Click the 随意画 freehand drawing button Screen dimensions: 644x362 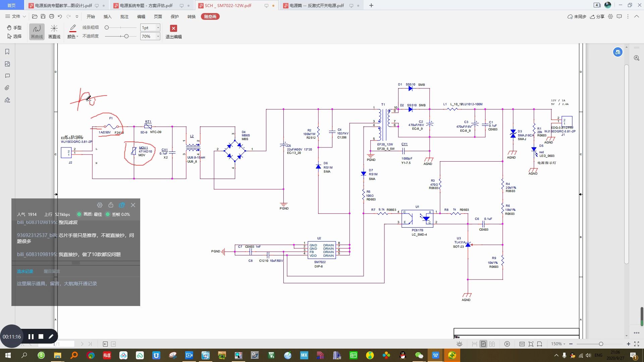[210, 16]
